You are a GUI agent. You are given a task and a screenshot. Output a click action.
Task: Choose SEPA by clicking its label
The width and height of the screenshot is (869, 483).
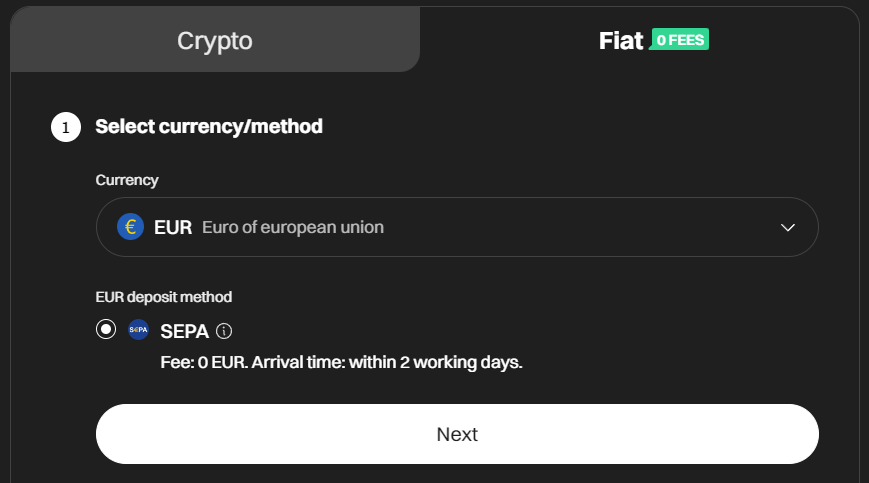[185, 331]
